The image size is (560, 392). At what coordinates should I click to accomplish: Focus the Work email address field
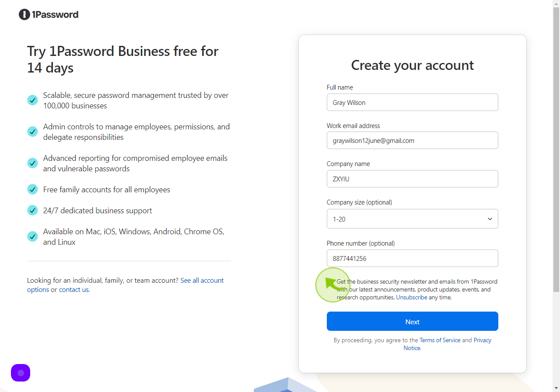click(413, 140)
